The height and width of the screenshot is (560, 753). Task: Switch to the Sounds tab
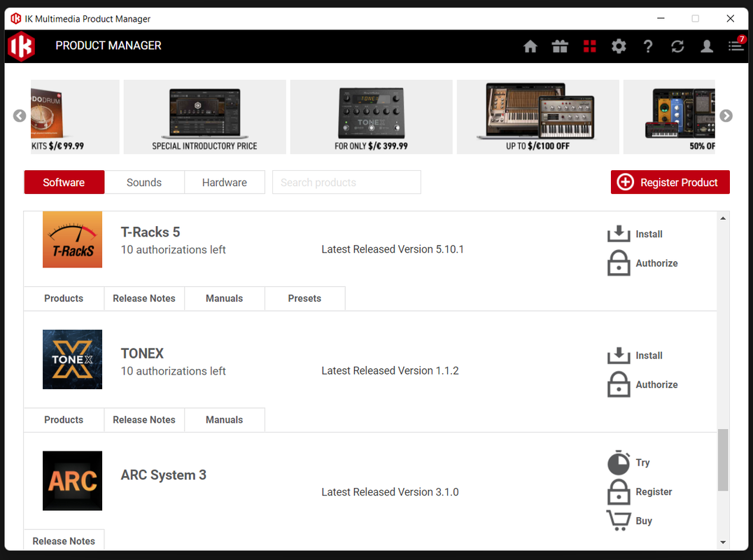pos(144,182)
